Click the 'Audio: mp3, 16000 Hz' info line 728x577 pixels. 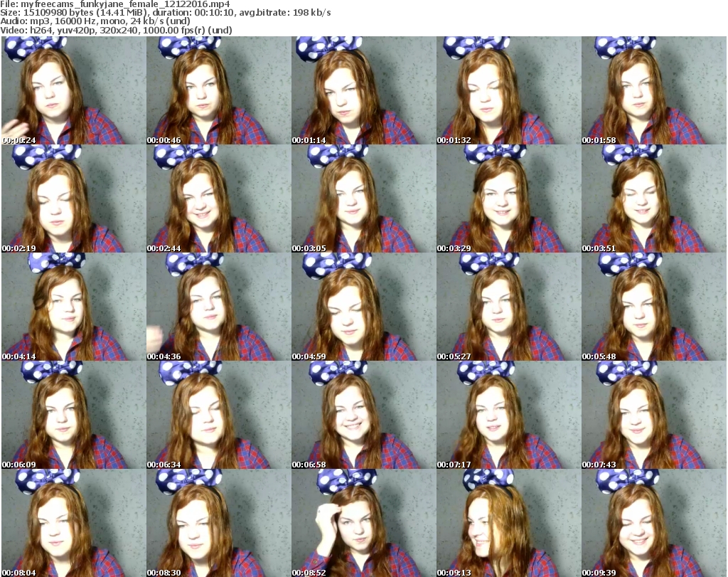point(95,21)
